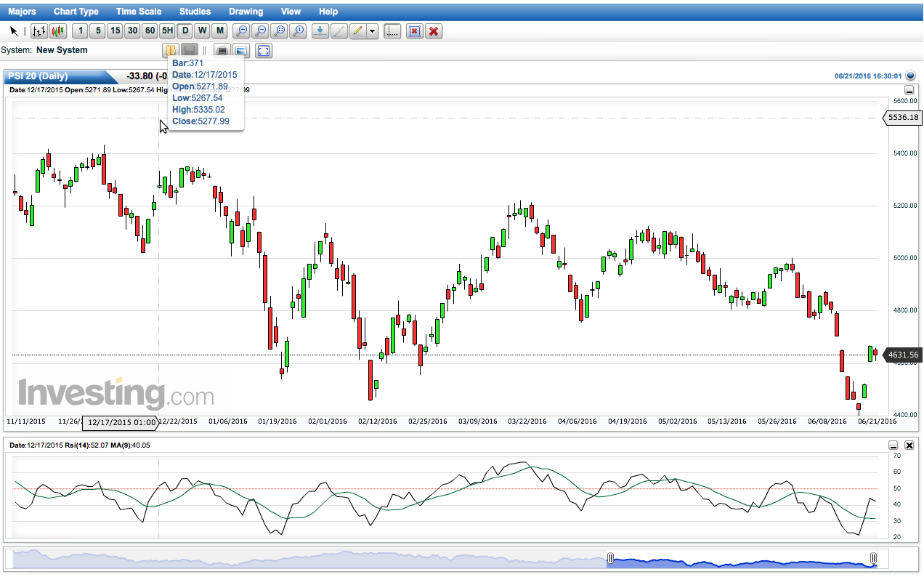Toggle the 15 minute timeframe button

coord(115,31)
